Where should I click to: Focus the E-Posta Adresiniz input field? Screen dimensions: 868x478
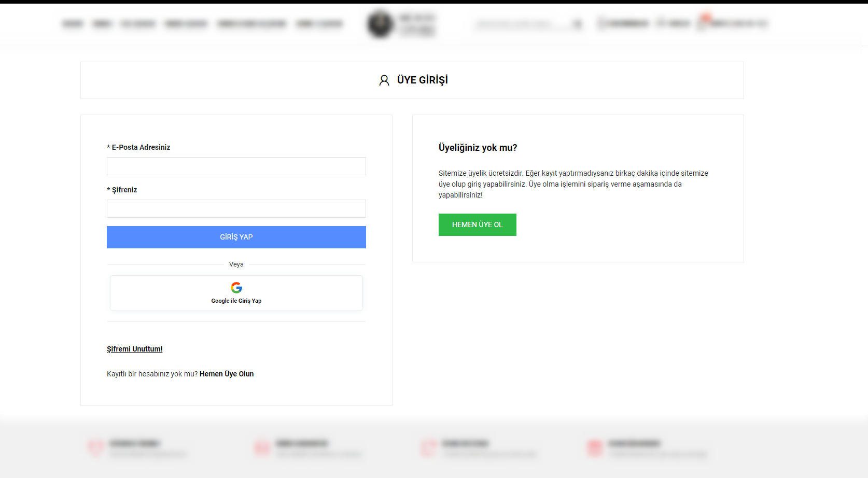(236, 166)
